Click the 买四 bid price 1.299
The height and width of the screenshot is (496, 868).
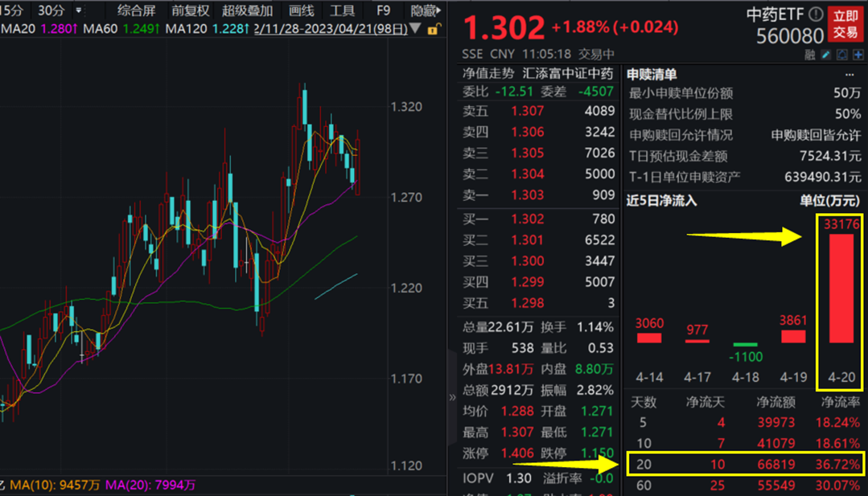pos(527,282)
